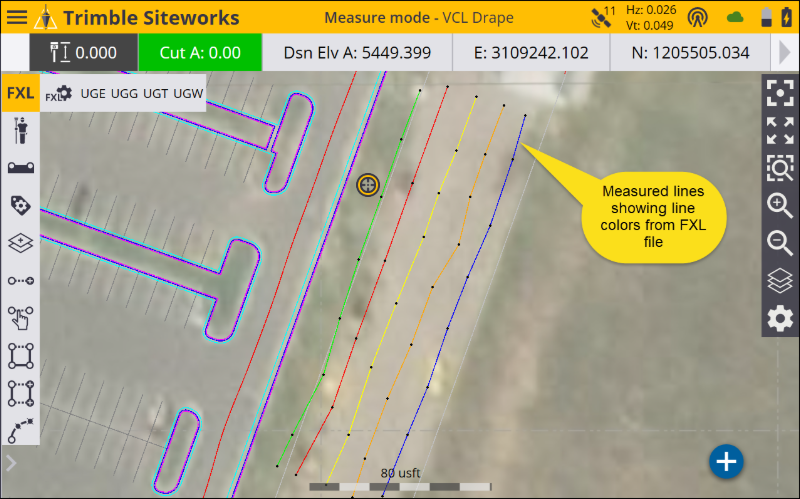
Task: View the charging receiver battery icon
Action: [x=786, y=17]
